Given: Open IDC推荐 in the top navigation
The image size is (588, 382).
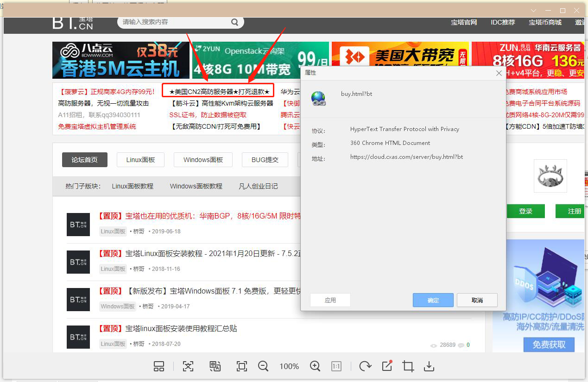Looking at the screenshot, I should coord(503,22).
